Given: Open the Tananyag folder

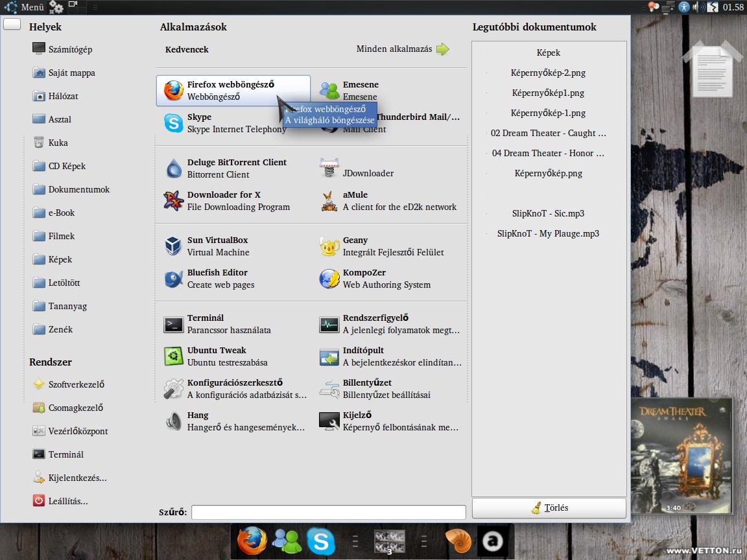Looking at the screenshot, I should pyautogui.click(x=60, y=306).
